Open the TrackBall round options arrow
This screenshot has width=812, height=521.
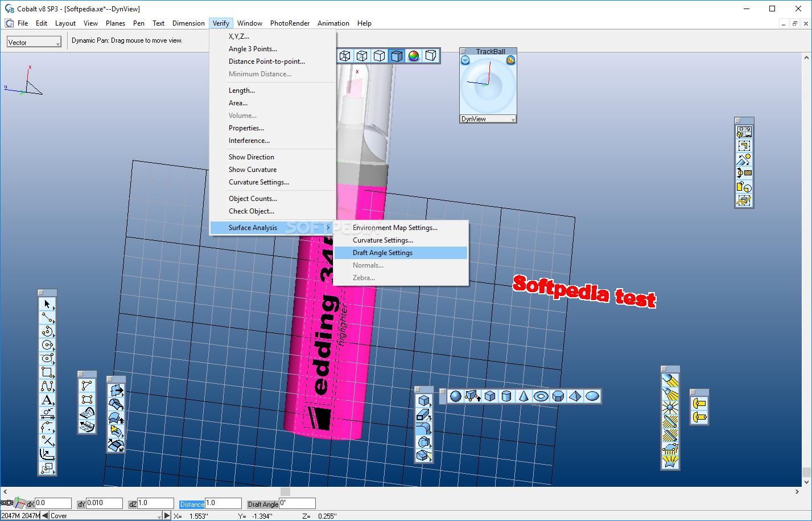(465, 60)
